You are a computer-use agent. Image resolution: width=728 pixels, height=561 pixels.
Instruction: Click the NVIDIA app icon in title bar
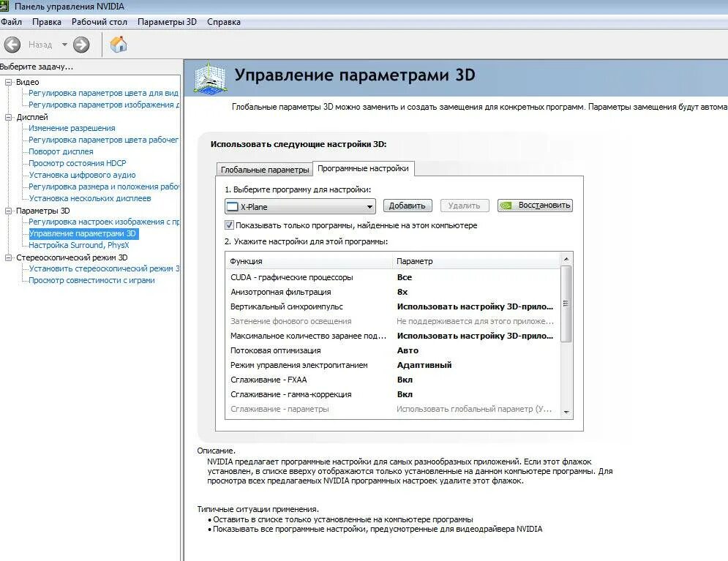click(x=4, y=7)
